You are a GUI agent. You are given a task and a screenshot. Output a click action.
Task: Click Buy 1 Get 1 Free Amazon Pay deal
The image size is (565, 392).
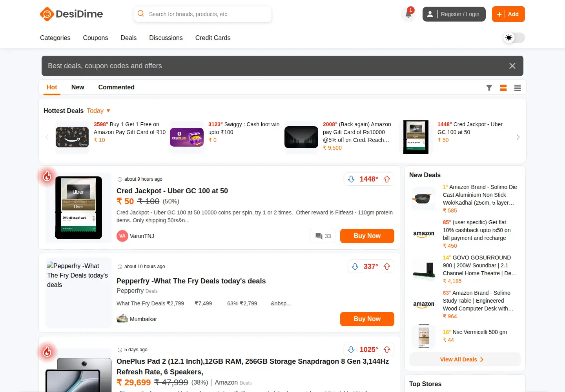click(129, 128)
